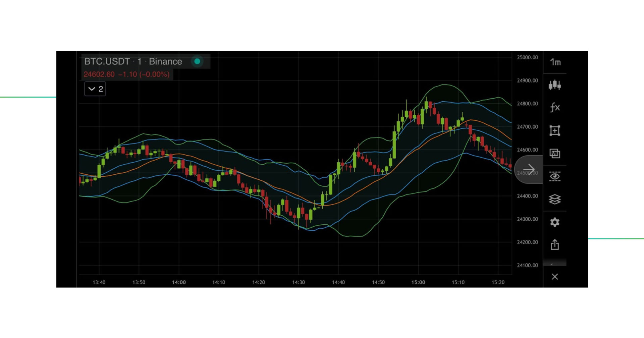The height and width of the screenshot is (338, 644).
Task: Select Binance in the chart legend
Action: (166, 61)
